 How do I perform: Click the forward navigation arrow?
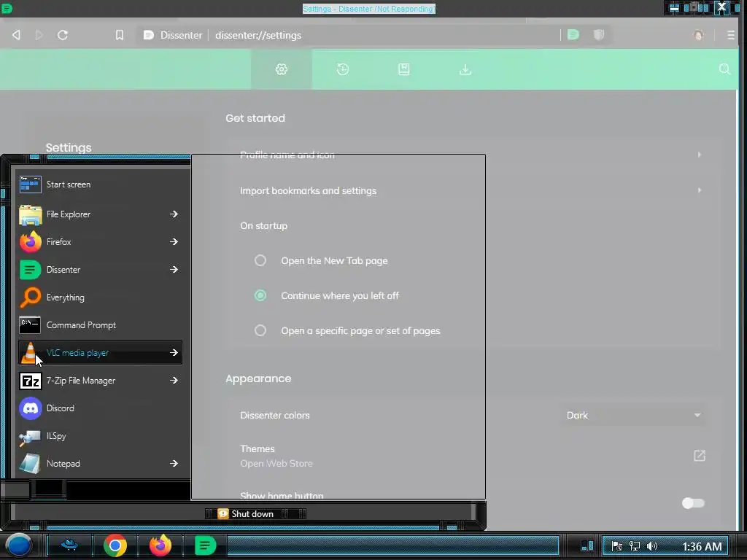tap(39, 35)
